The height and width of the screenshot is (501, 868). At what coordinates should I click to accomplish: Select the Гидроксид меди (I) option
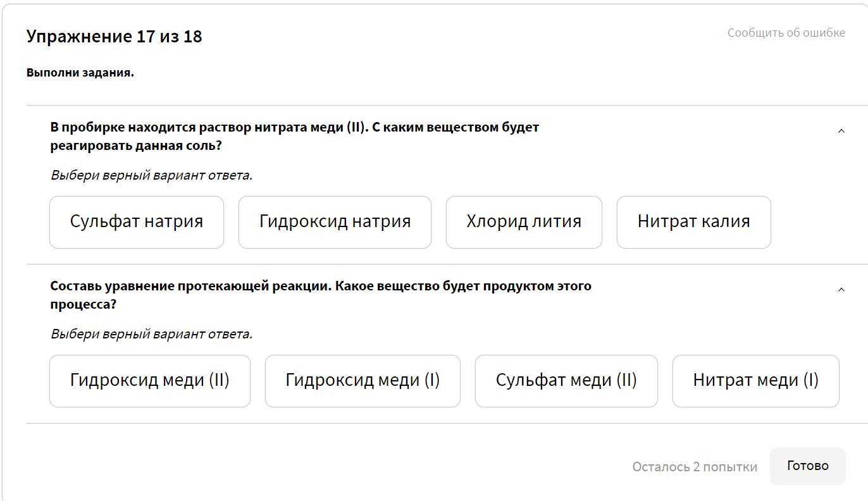(x=363, y=381)
